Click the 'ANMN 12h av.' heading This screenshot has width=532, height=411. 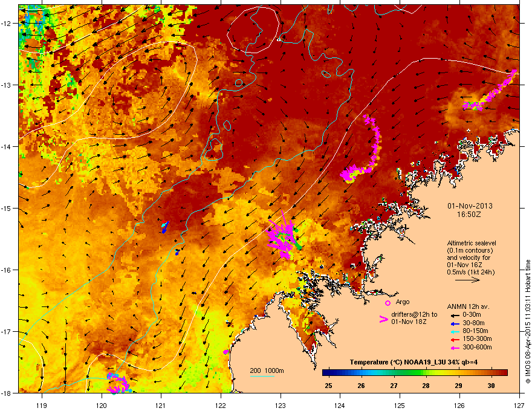pos(468,306)
